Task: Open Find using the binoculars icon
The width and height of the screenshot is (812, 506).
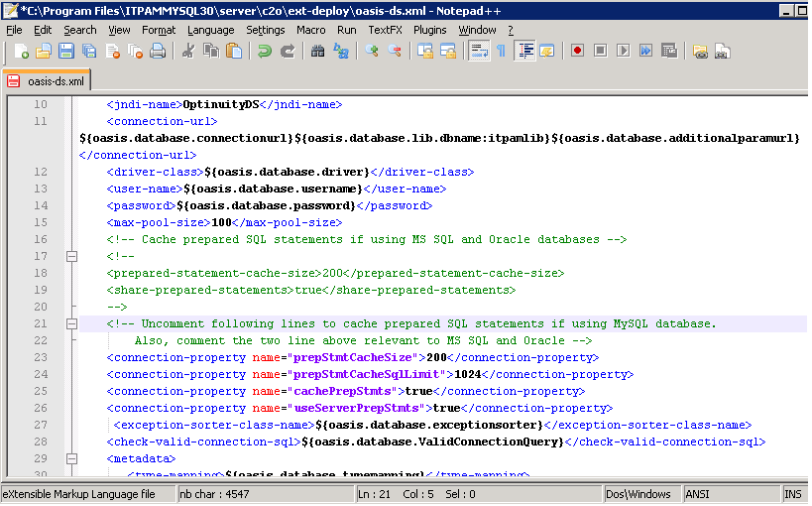Action: pos(318,51)
